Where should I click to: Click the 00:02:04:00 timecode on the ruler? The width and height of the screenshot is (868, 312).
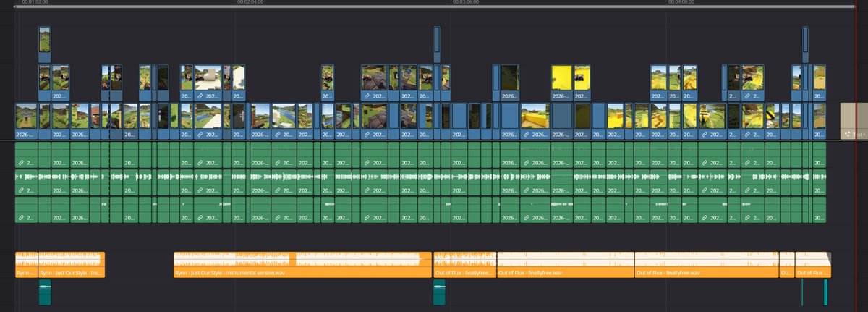[x=250, y=2]
